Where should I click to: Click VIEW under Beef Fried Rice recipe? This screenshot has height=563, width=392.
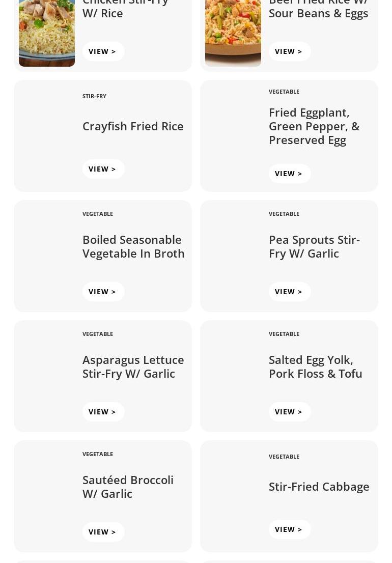289,51
